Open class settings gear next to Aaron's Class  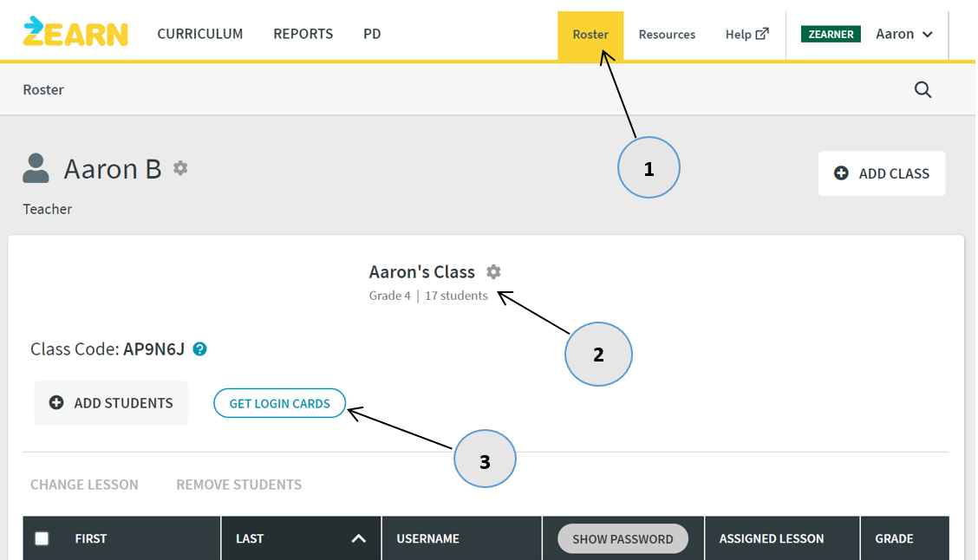[493, 271]
